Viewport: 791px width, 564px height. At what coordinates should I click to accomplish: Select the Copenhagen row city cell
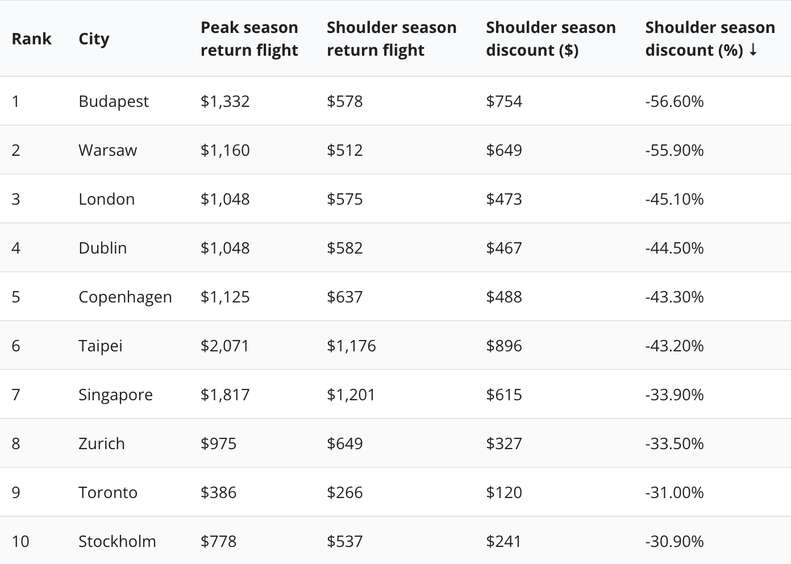[125, 297]
